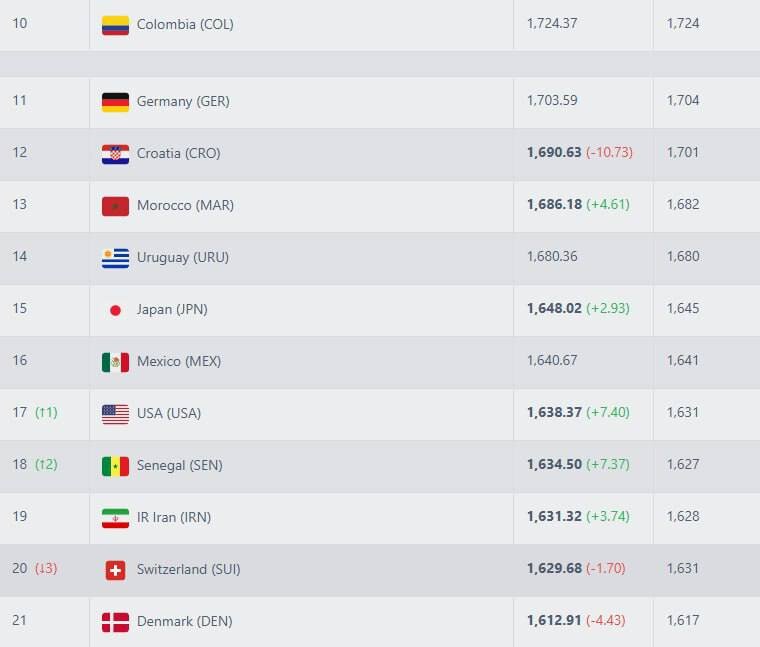The image size is (760, 647).
Task: Open the Colombia (COL) team link
Action: [x=185, y=24]
